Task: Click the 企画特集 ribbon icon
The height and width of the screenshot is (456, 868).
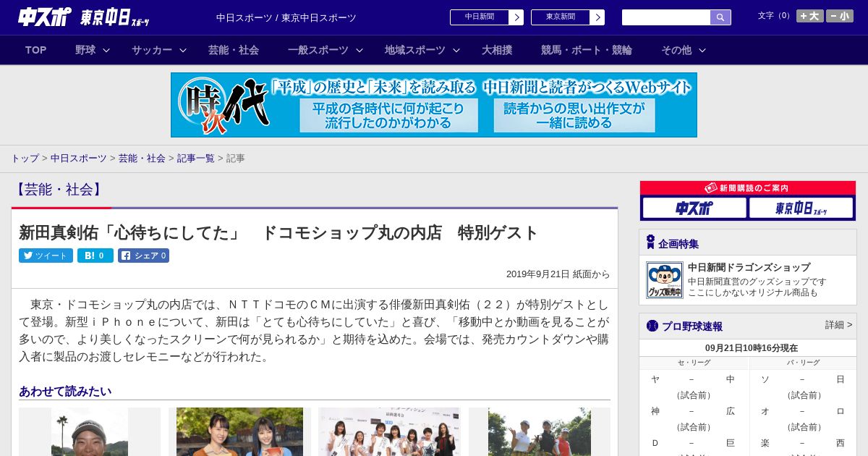Action: (x=650, y=242)
